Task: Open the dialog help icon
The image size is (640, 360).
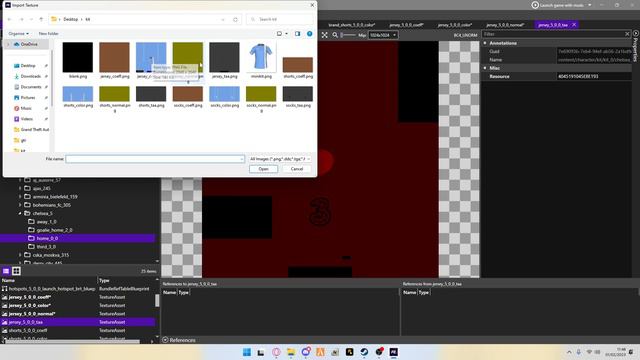Action: pos(310,33)
